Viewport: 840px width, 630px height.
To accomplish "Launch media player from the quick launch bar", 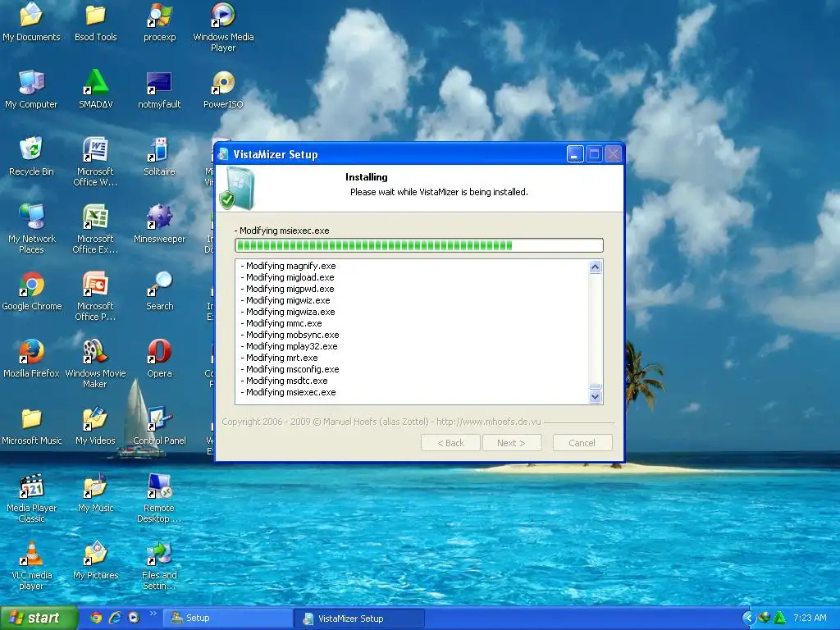I will click(x=134, y=618).
